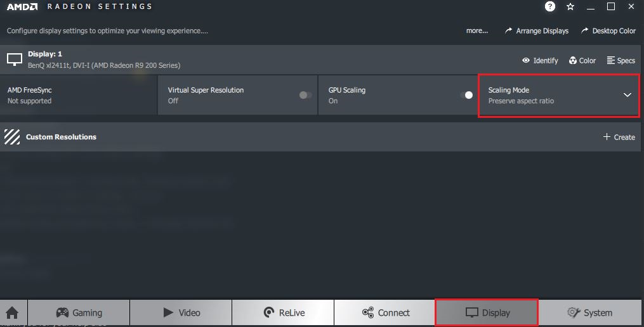Click the Display 1 monitor icon
The image size is (644, 327).
14,60
